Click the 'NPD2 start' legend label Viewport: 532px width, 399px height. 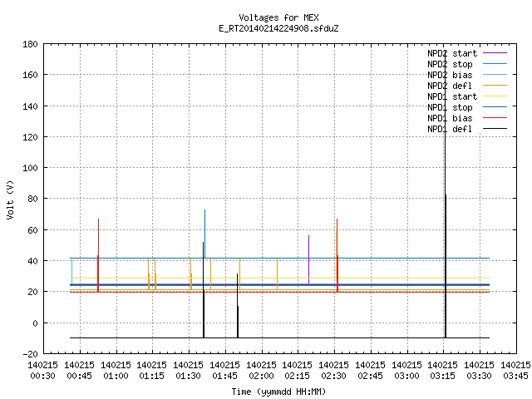click(x=452, y=53)
